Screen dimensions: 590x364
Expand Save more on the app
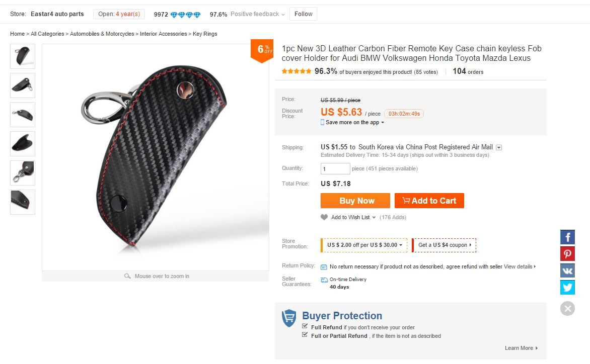pos(383,123)
